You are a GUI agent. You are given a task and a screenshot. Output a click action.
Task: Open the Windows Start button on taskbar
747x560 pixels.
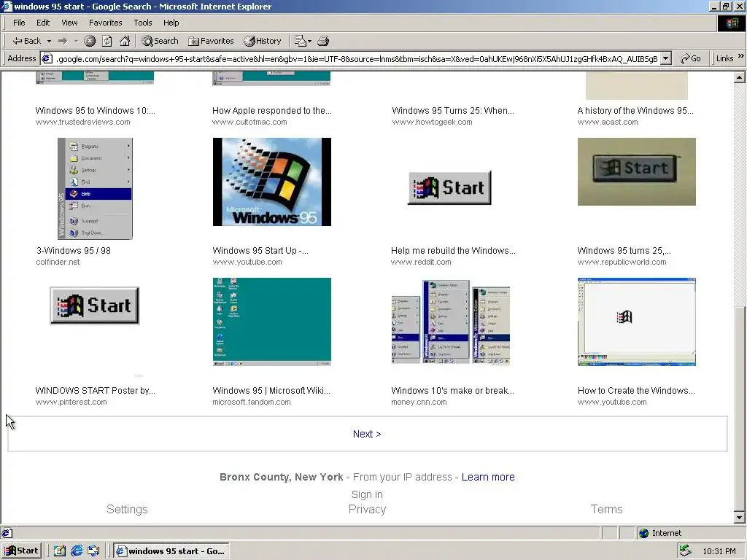(x=22, y=551)
